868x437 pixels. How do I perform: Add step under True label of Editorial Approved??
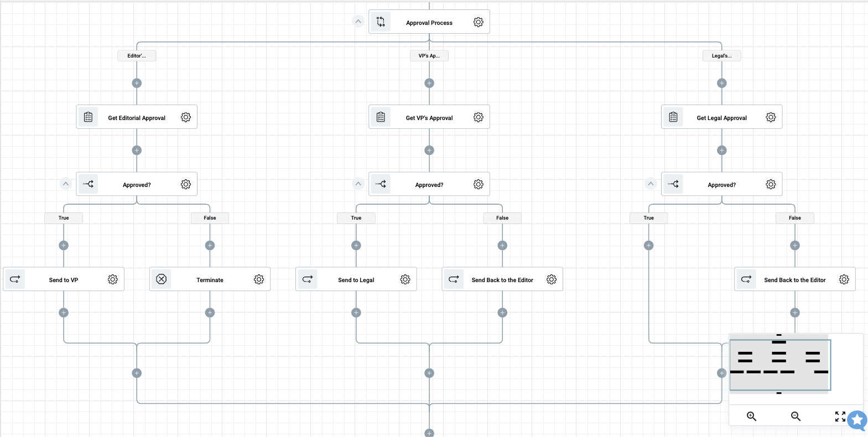pos(64,246)
